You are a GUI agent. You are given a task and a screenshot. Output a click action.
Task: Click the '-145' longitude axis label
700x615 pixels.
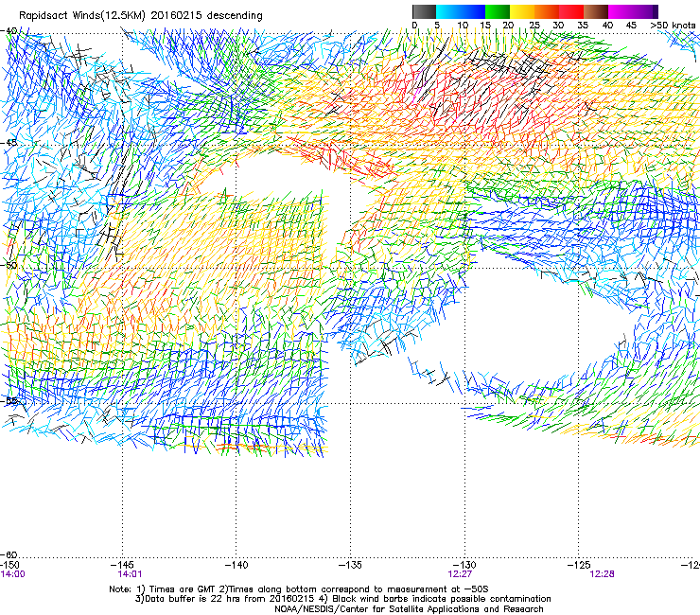(x=123, y=565)
